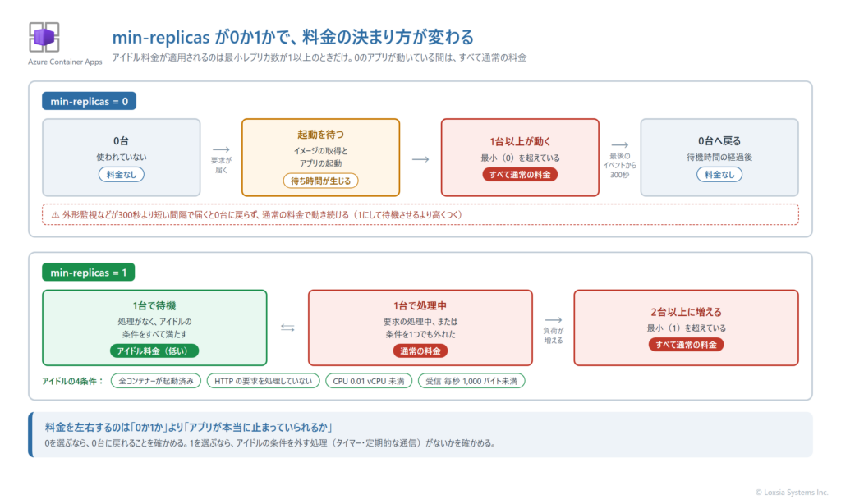The width and height of the screenshot is (841, 504).
Task: Click the '負荷が増える' arrow label
Action: 554,336
